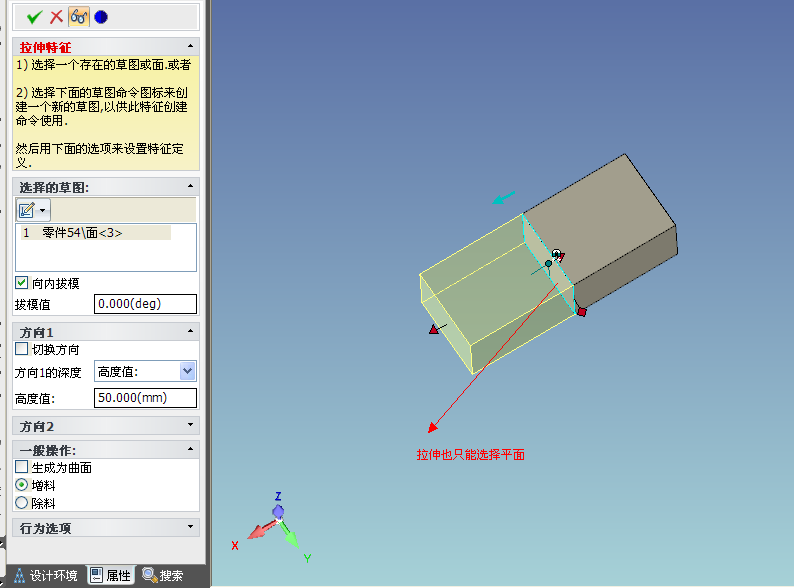Open the sketch icon dropdown arrow
Screen dimensions: 794x588
(x=44, y=210)
